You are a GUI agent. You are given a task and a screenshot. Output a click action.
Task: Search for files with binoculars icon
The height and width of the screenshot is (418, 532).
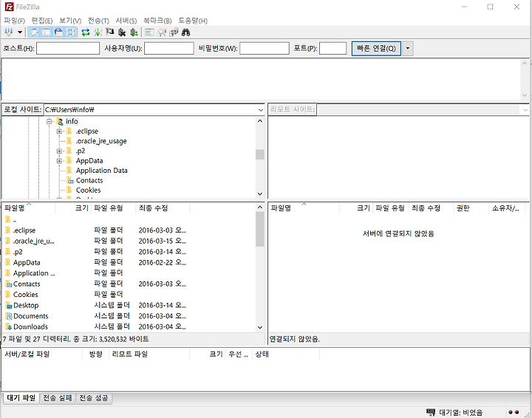click(186, 32)
